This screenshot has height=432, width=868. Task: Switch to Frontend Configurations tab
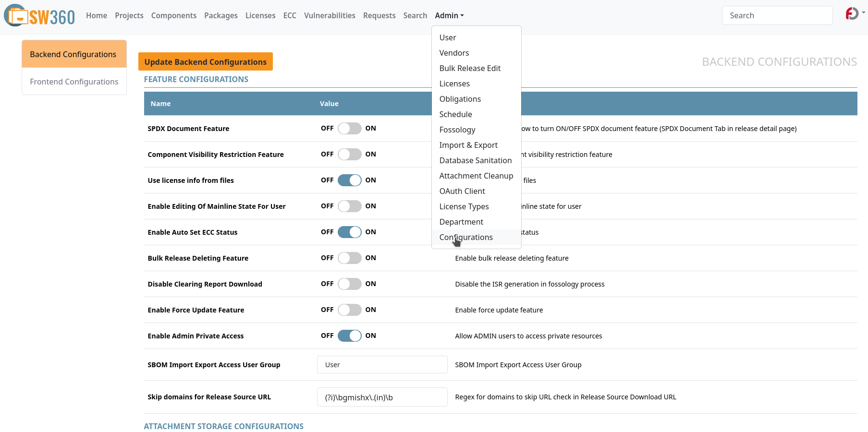(x=74, y=82)
